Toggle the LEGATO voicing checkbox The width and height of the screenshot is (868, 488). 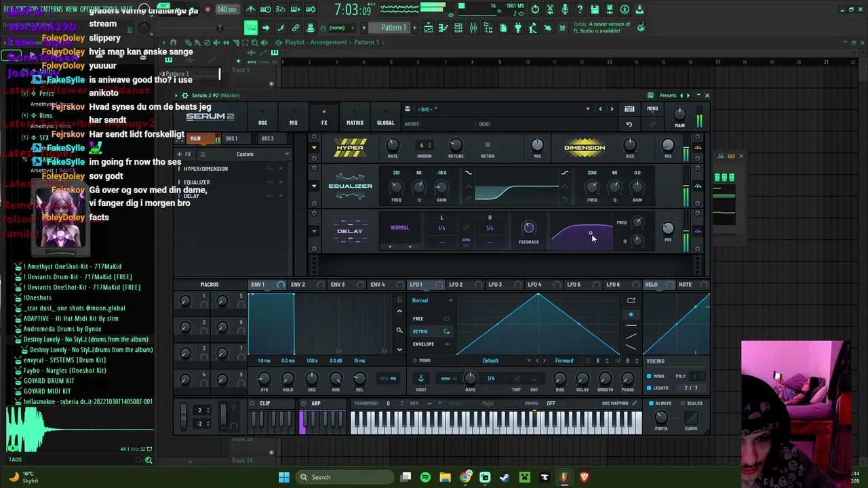(x=649, y=388)
